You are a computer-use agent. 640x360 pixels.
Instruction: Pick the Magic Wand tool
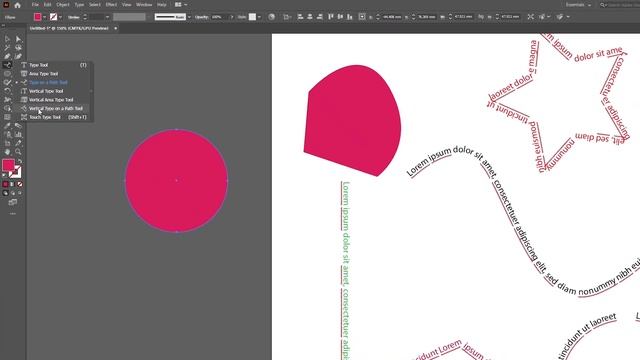(7, 48)
